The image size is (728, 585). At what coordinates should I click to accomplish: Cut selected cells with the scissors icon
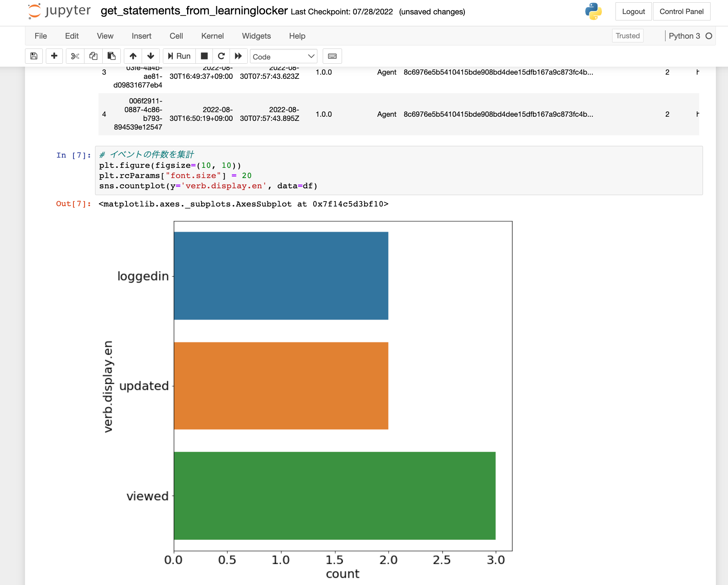(x=75, y=56)
